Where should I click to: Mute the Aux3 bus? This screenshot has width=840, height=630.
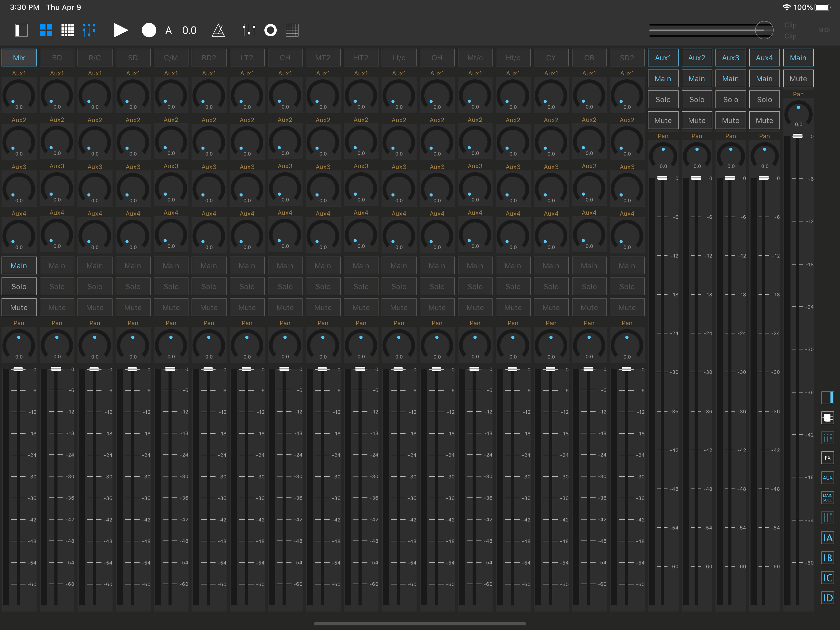tap(731, 121)
